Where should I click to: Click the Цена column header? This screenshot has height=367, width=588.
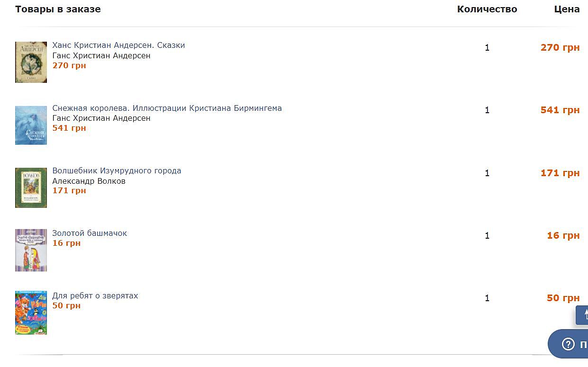tap(567, 9)
